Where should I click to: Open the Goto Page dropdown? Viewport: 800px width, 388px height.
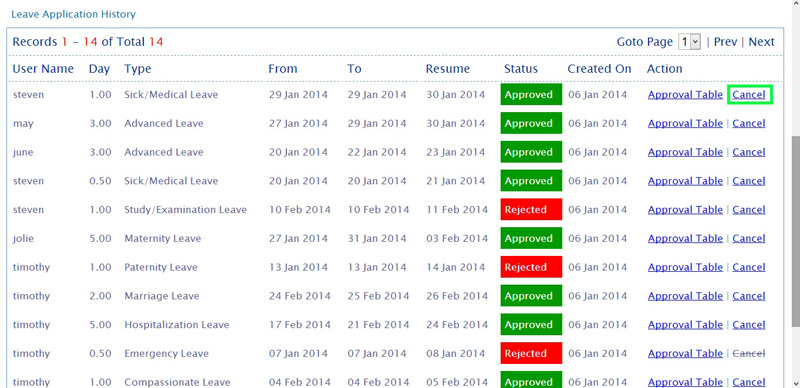689,42
